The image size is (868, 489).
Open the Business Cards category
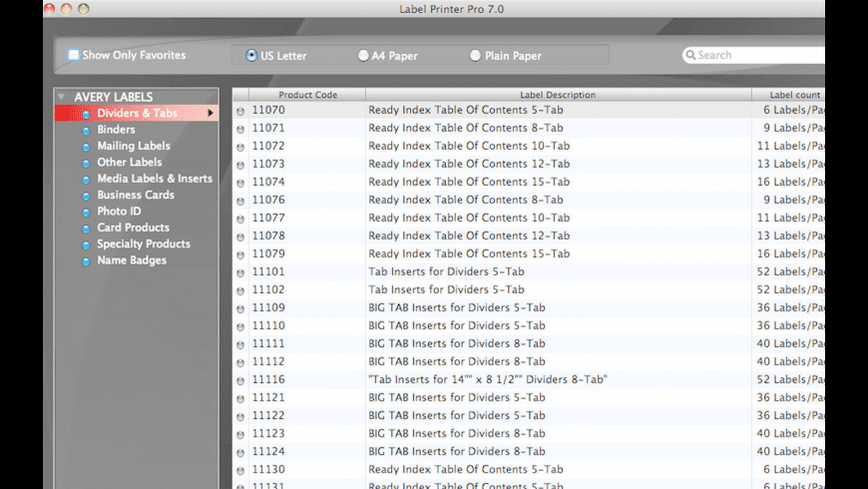136,195
